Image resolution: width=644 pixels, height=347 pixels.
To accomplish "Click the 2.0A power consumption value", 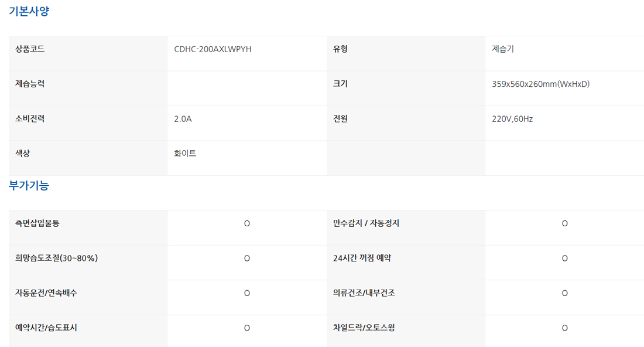I will click(183, 119).
